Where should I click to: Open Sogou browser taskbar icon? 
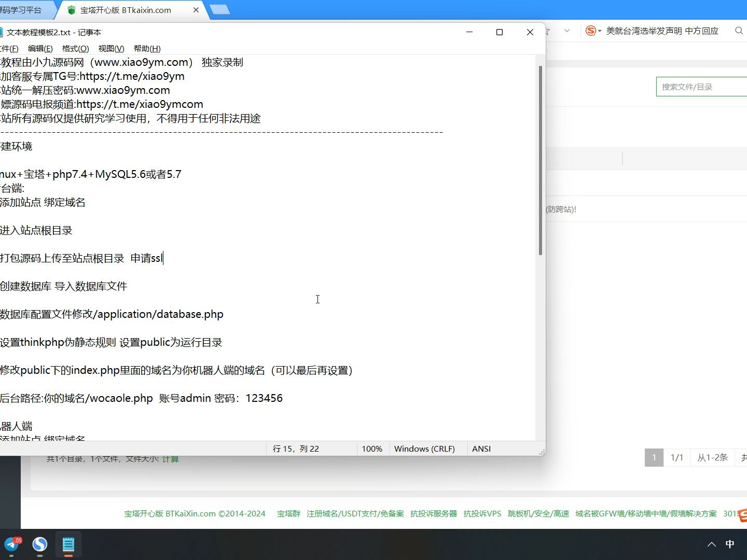[40, 544]
